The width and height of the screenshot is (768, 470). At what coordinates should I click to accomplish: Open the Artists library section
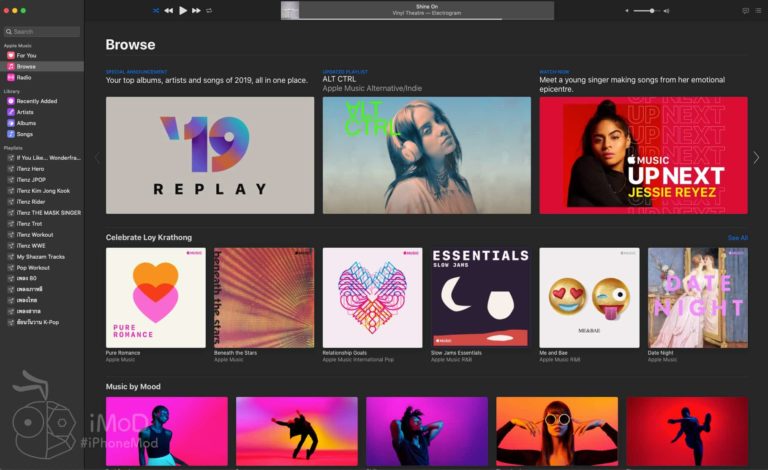point(42,112)
